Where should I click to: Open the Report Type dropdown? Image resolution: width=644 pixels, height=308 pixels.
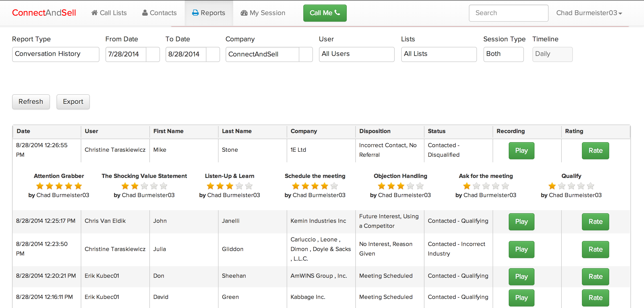(x=56, y=54)
